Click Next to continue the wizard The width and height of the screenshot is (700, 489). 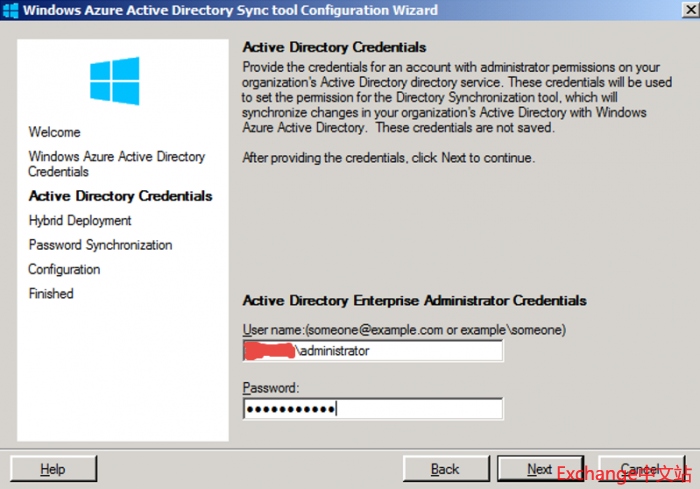[x=540, y=469]
